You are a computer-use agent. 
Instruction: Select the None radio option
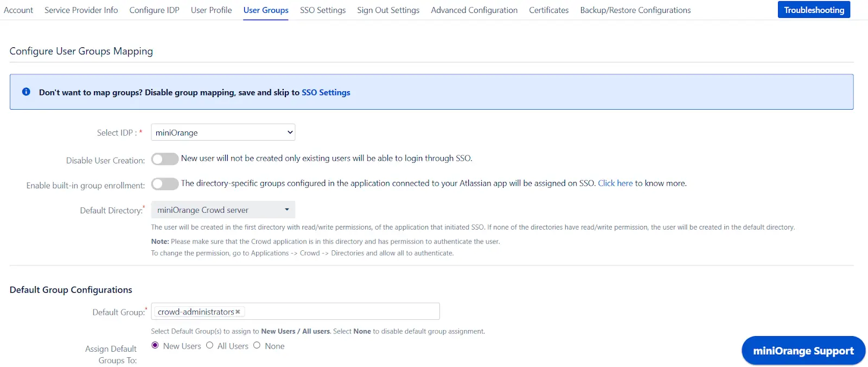pyautogui.click(x=257, y=345)
